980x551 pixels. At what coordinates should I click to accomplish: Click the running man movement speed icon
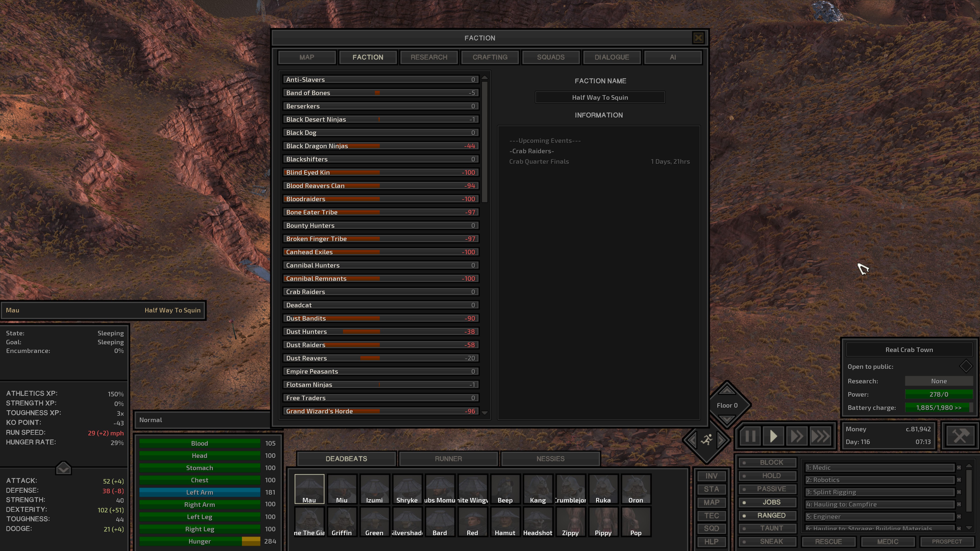[706, 440]
